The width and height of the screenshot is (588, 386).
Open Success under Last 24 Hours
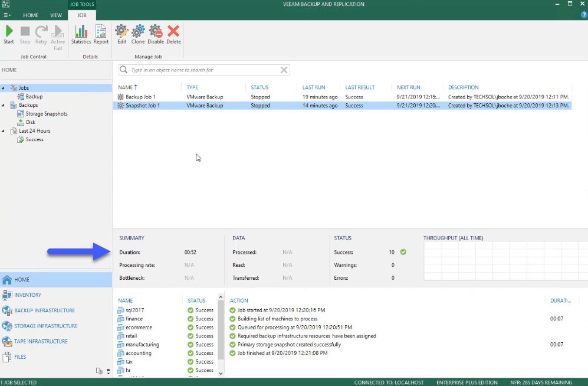pos(34,139)
